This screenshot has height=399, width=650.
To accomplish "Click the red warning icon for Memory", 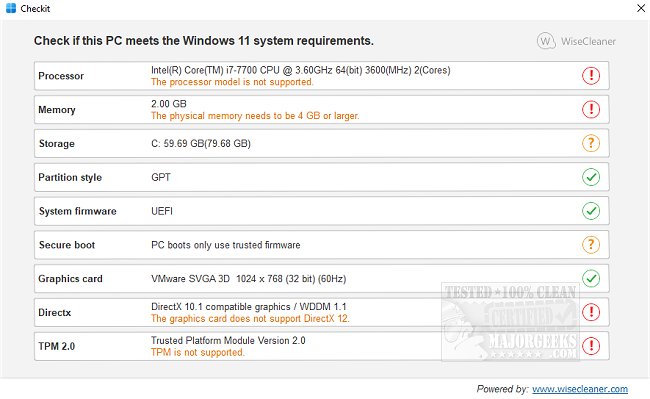I will pyautogui.click(x=591, y=109).
